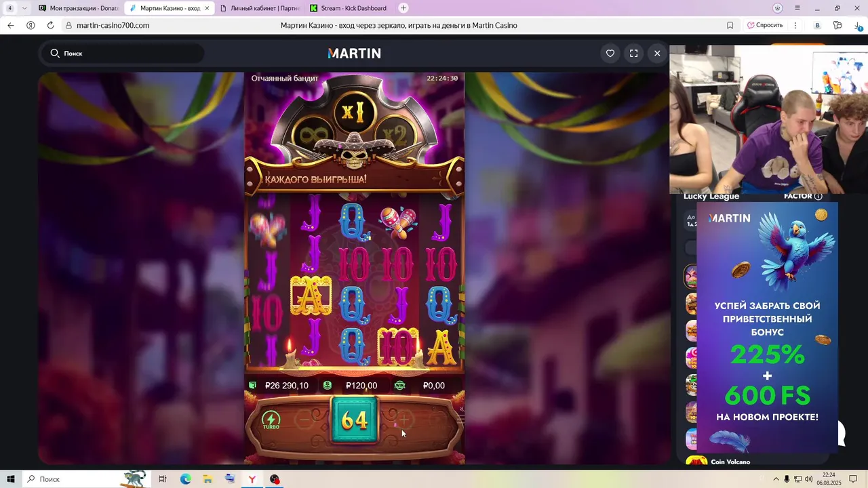Launch Microsoft Edge from taskbar
The width and height of the screenshot is (868, 488).
185,479
